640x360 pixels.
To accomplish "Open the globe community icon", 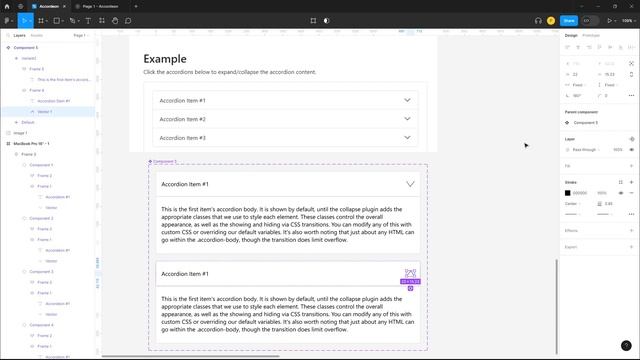I will [20, 7].
